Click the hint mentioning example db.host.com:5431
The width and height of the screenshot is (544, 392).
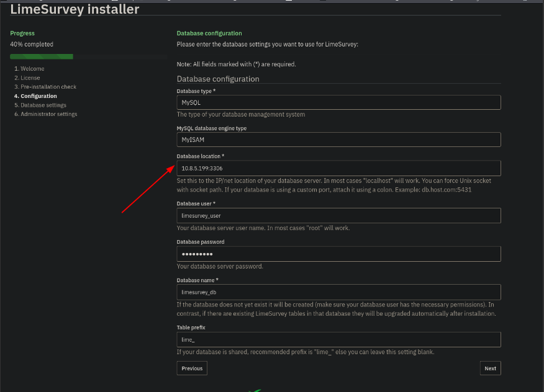coord(334,185)
